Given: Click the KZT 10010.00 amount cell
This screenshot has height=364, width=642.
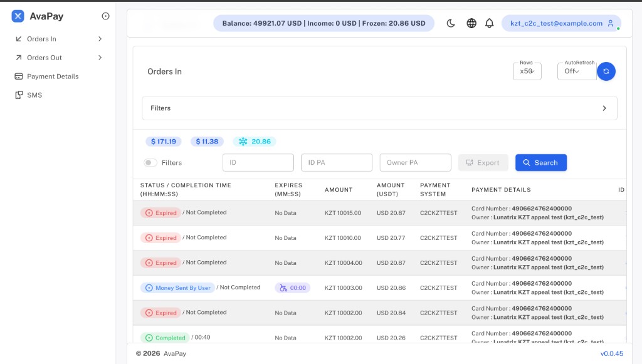Looking at the screenshot, I should 343,238.
